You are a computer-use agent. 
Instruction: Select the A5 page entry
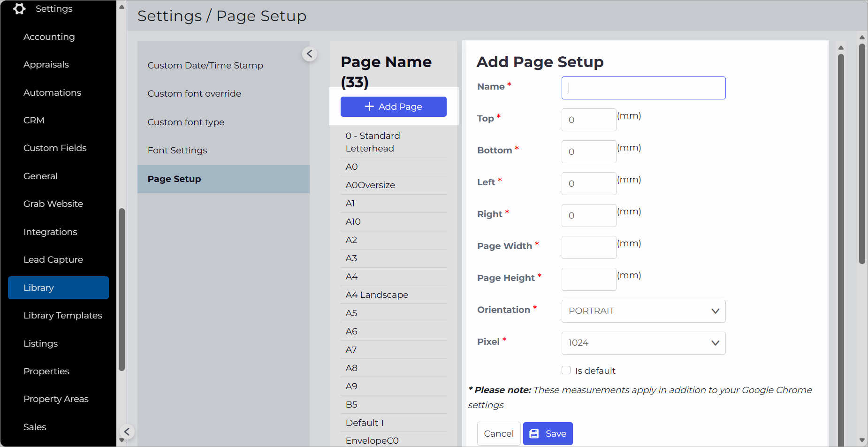(393, 313)
